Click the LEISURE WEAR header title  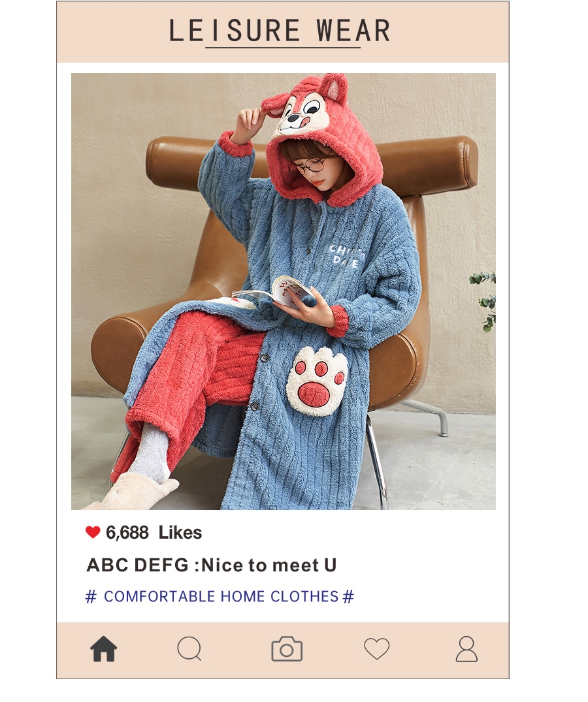(x=280, y=31)
